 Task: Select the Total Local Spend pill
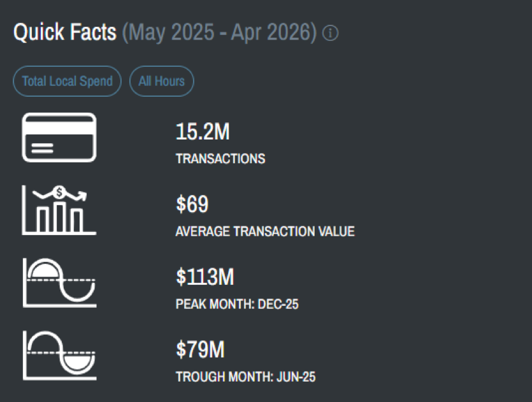[x=67, y=81]
